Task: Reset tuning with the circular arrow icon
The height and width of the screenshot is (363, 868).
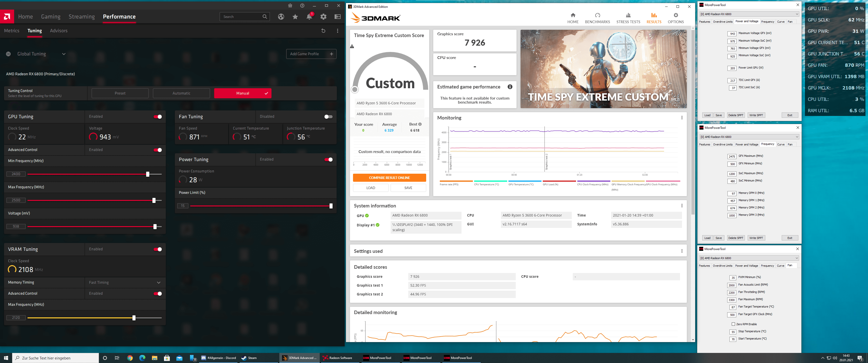Action: click(323, 31)
